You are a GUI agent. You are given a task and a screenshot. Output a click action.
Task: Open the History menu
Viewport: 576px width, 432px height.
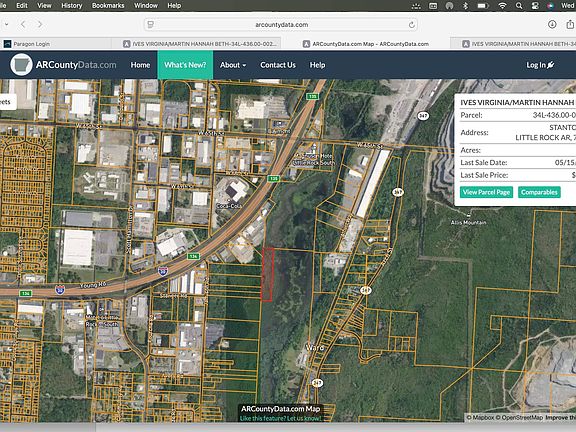point(72,6)
